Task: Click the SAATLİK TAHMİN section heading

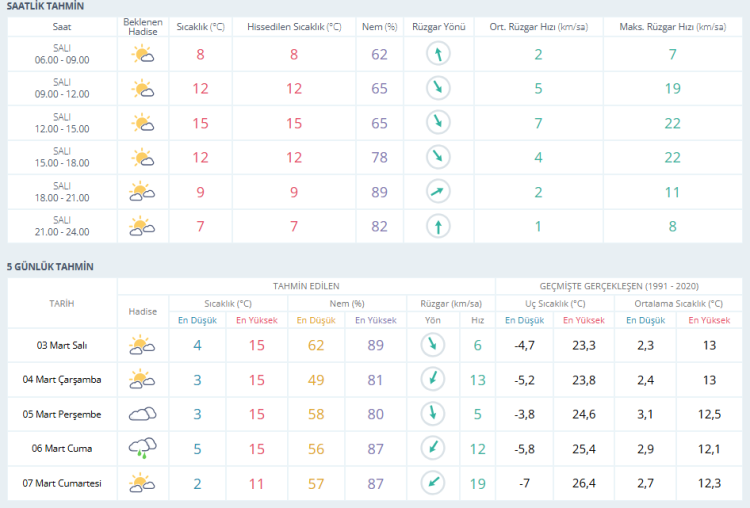Action: 46,7
